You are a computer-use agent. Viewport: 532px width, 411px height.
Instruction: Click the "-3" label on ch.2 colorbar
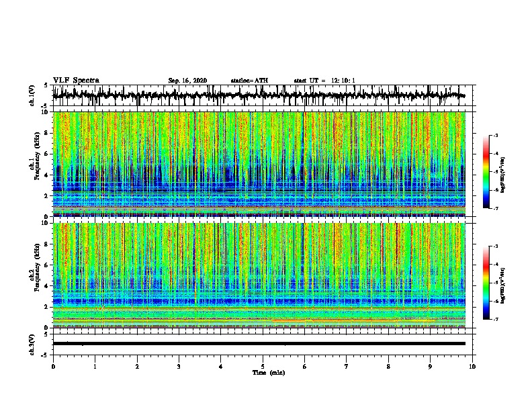[x=495, y=246]
